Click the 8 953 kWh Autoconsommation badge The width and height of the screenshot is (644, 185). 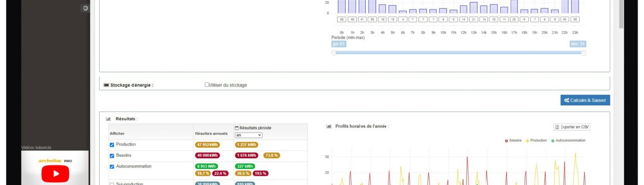coord(207,166)
